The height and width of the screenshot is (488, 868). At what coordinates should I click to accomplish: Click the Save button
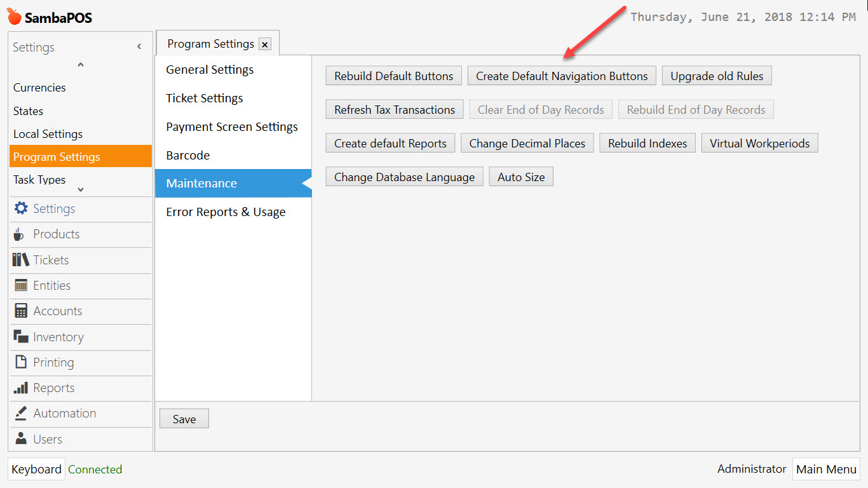pos(184,419)
